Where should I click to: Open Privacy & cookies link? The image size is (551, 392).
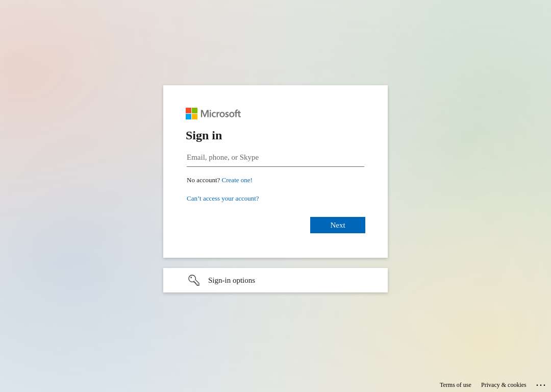click(x=504, y=385)
